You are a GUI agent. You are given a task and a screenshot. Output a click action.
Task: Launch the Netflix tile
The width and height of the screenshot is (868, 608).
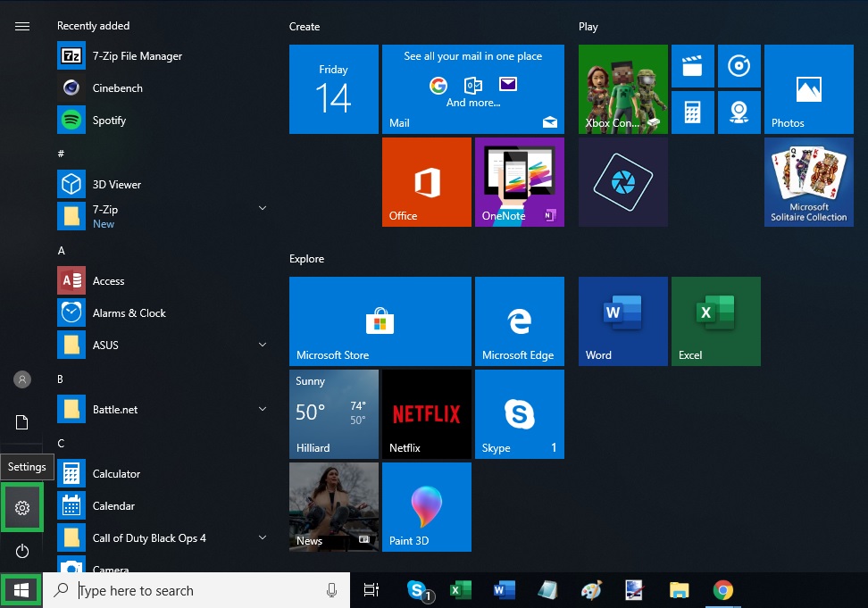[426, 413]
